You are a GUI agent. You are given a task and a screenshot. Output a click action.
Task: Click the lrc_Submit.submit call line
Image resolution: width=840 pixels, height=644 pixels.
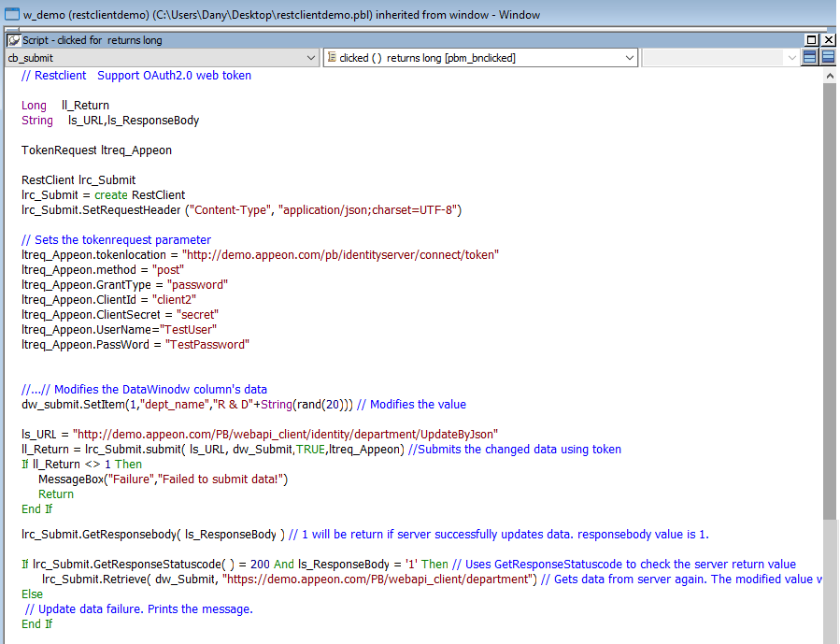[x=320, y=450]
